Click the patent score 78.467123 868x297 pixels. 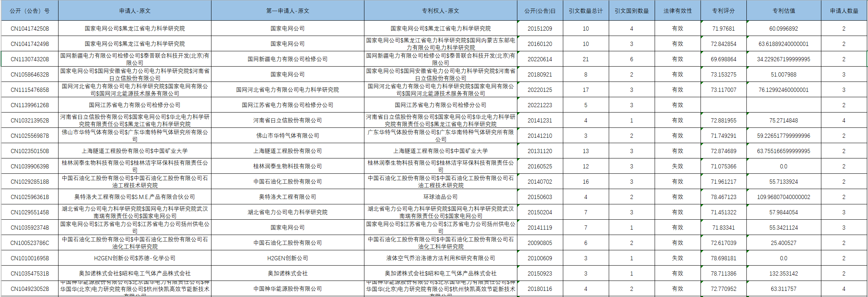pyautogui.click(x=723, y=197)
